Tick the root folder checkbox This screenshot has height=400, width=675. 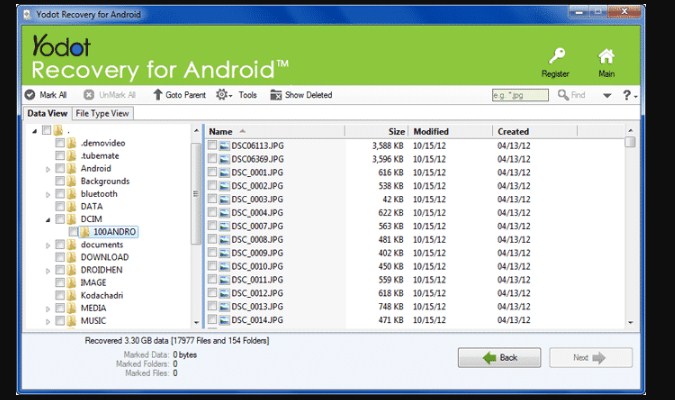(x=46, y=130)
